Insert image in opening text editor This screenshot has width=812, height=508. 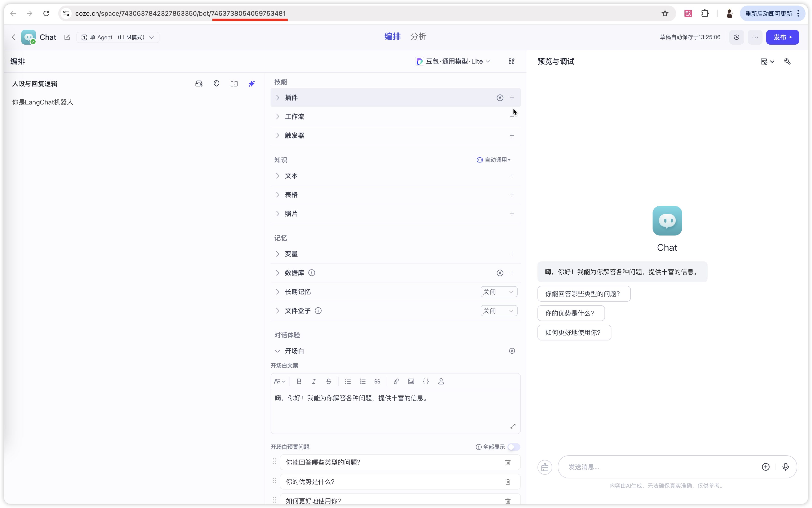point(411,381)
